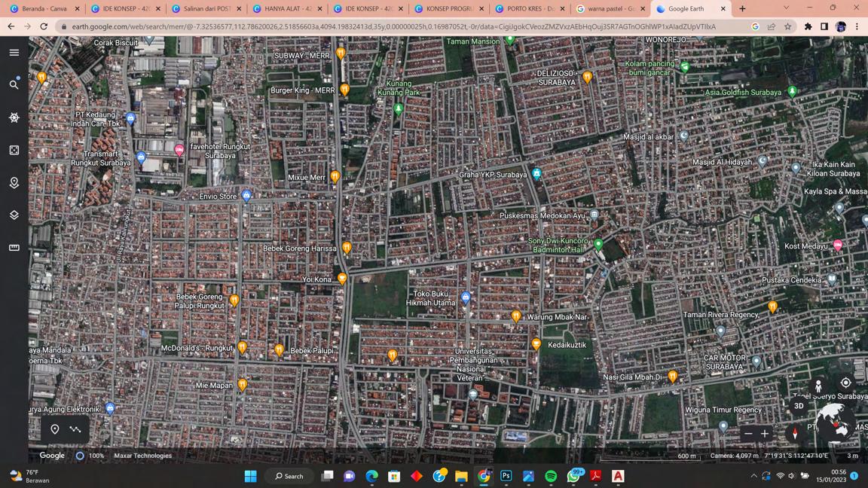Open the Projects panel in sidebar
The width and height of the screenshot is (868, 488).
14,183
